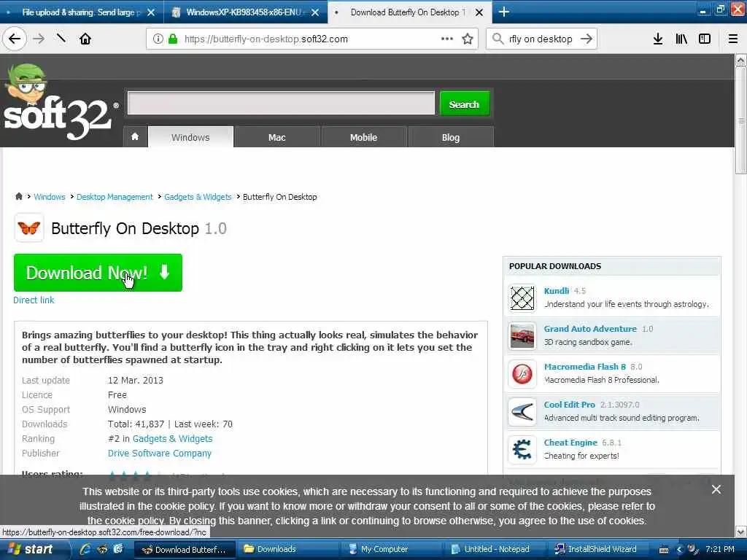
Task: Click the green padlock security icon
Action: click(172, 39)
